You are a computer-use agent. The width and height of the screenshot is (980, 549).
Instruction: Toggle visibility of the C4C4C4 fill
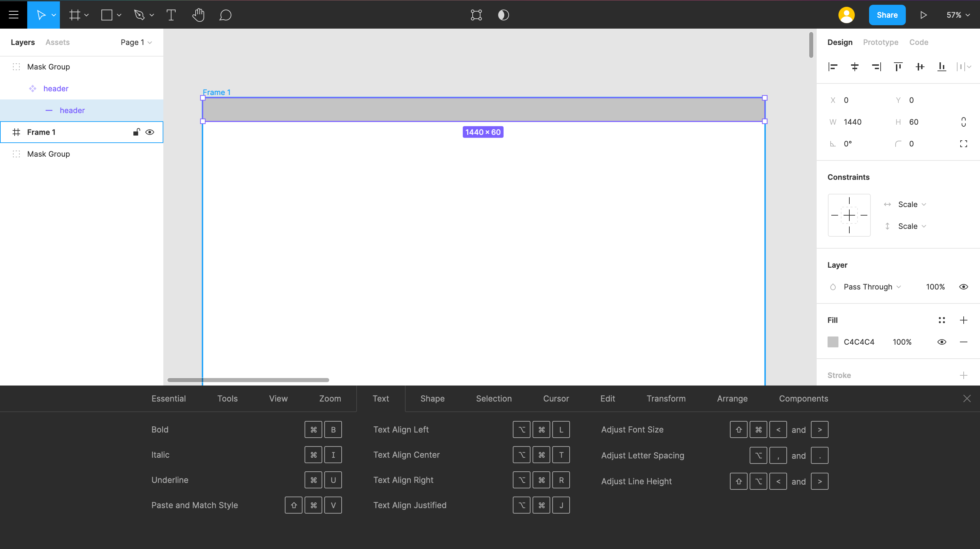[942, 342]
